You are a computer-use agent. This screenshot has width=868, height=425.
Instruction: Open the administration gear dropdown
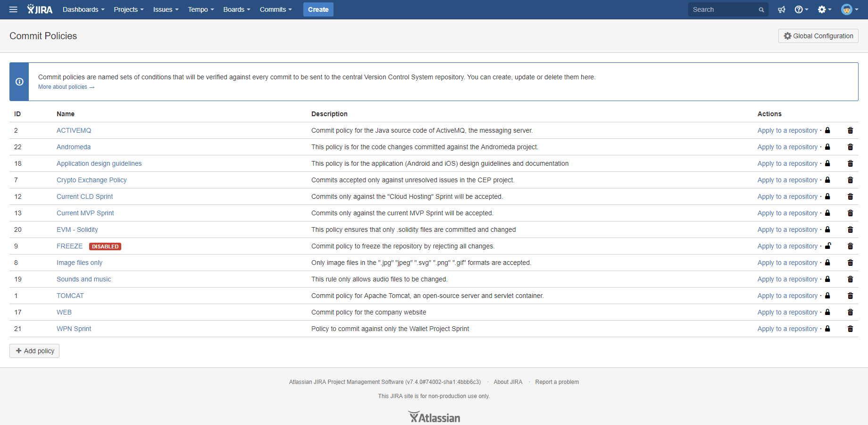click(x=825, y=9)
